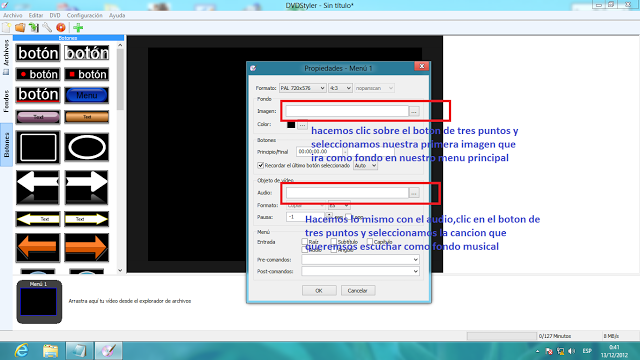The width and height of the screenshot is (640, 360).
Task: Choose the purple Text pill button
Action: pyautogui.click(x=38, y=117)
